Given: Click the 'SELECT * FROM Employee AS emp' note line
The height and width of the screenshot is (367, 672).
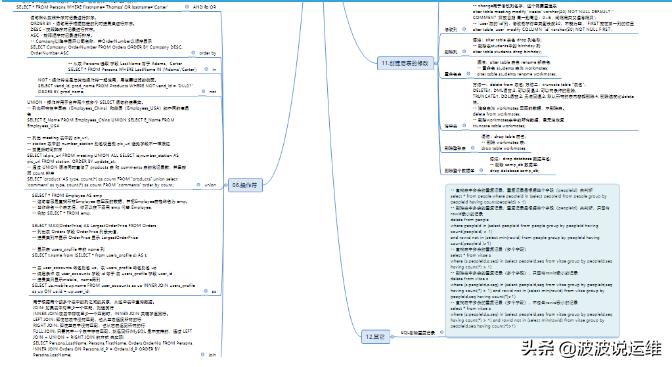Looking at the screenshot, I should [x=67, y=196].
